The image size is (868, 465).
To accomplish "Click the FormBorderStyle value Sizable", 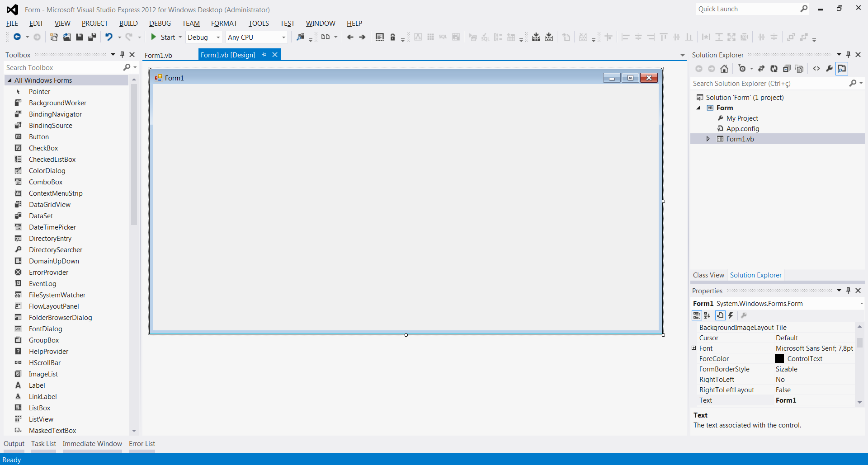I will pos(787,369).
